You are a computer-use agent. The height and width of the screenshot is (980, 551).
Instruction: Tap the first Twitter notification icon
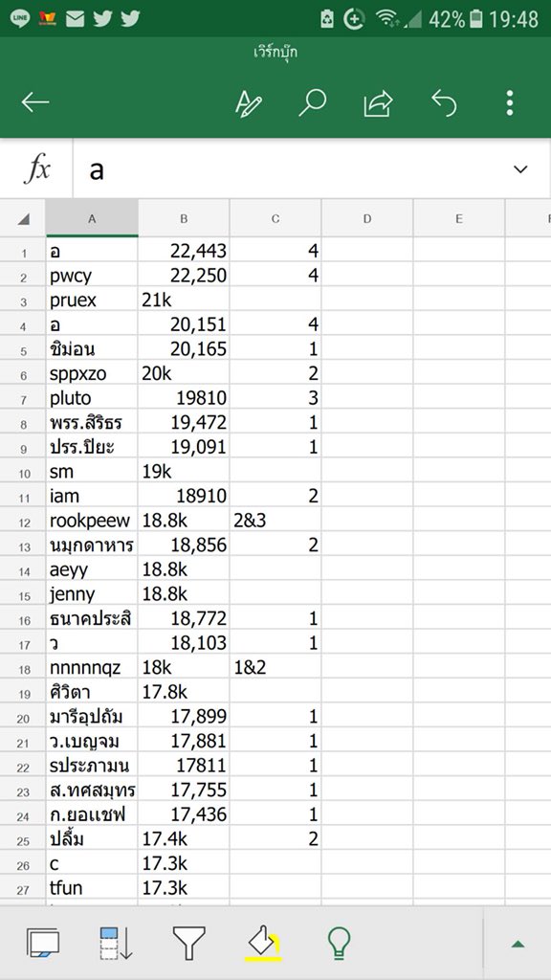(x=102, y=19)
